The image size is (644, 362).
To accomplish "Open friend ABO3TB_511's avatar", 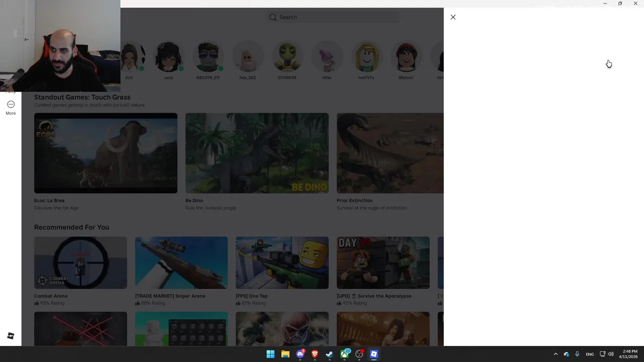I will pyautogui.click(x=208, y=56).
